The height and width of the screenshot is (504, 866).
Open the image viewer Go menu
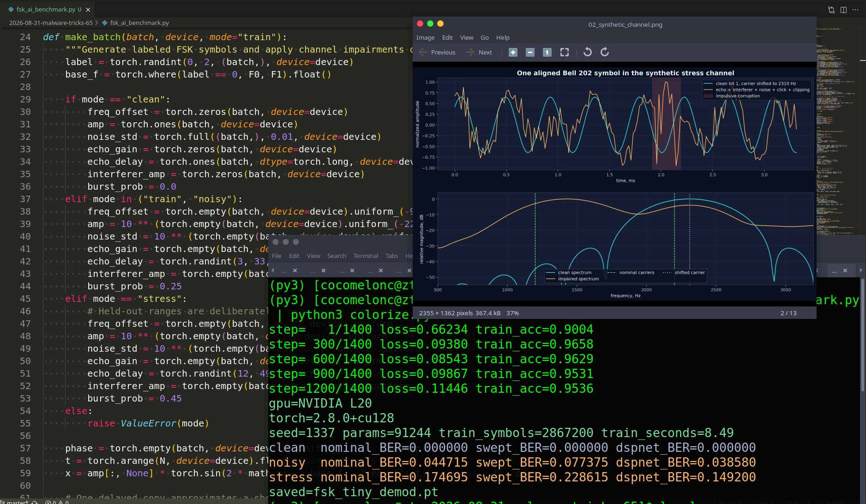click(485, 38)
